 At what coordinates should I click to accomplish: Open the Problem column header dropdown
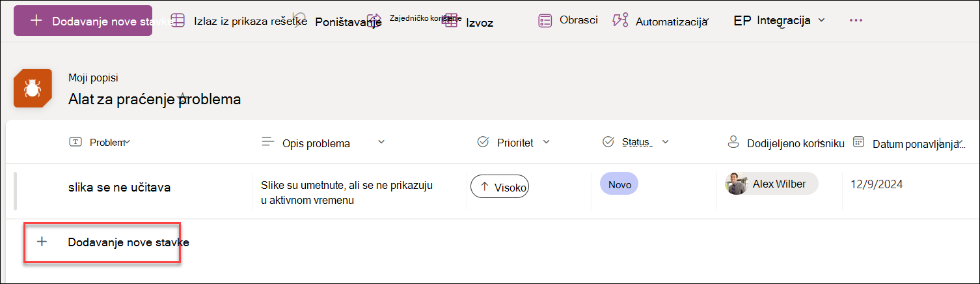(128, 142)
